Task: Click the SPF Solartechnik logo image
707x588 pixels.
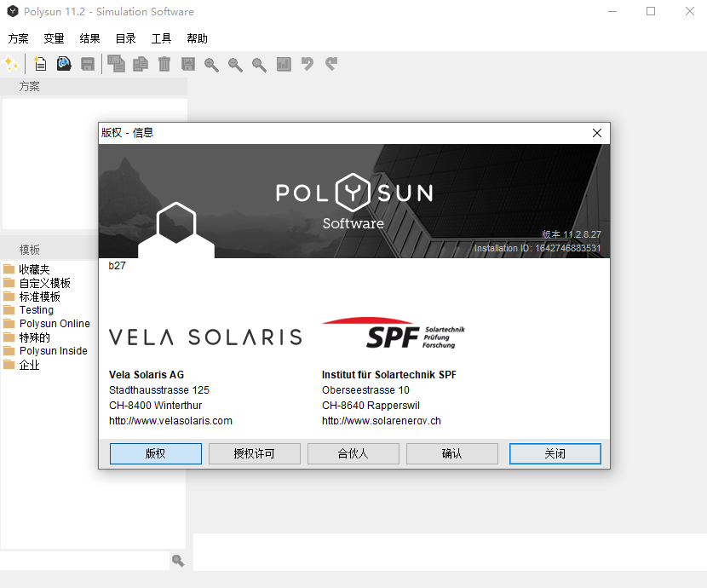Action: tap(394, 334)
